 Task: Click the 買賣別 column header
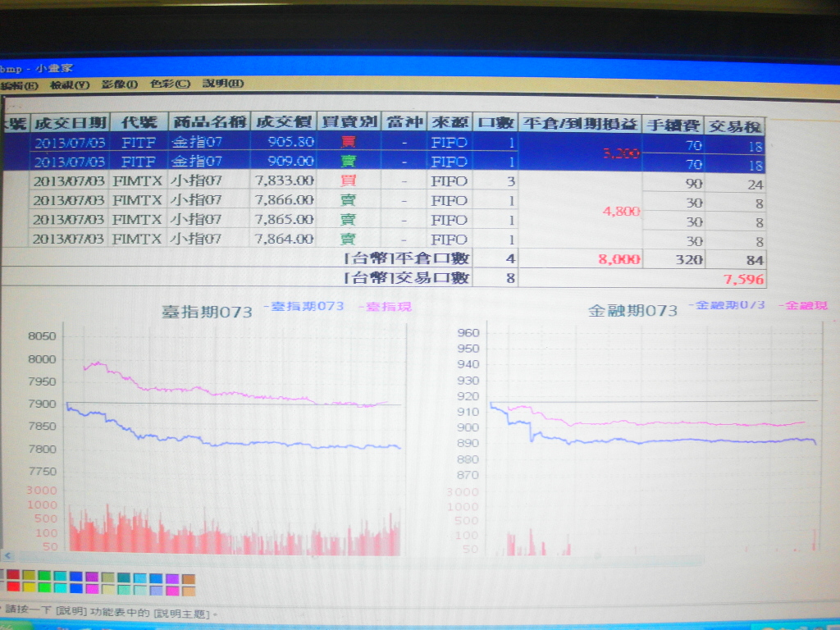(x=349, y=121)
